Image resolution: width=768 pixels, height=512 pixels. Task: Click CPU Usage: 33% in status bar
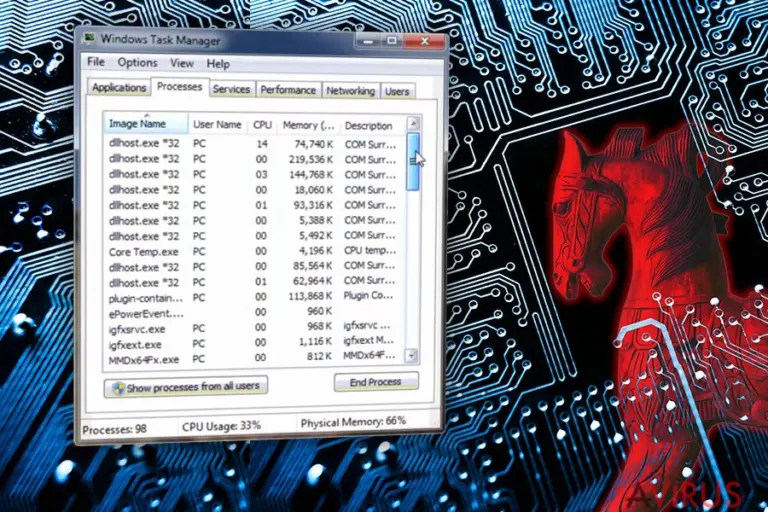pyautogui.click(x=221, y=426)
